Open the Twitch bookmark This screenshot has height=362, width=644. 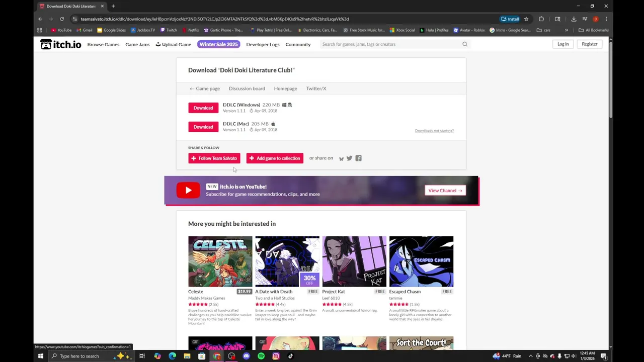click(169, 30)
